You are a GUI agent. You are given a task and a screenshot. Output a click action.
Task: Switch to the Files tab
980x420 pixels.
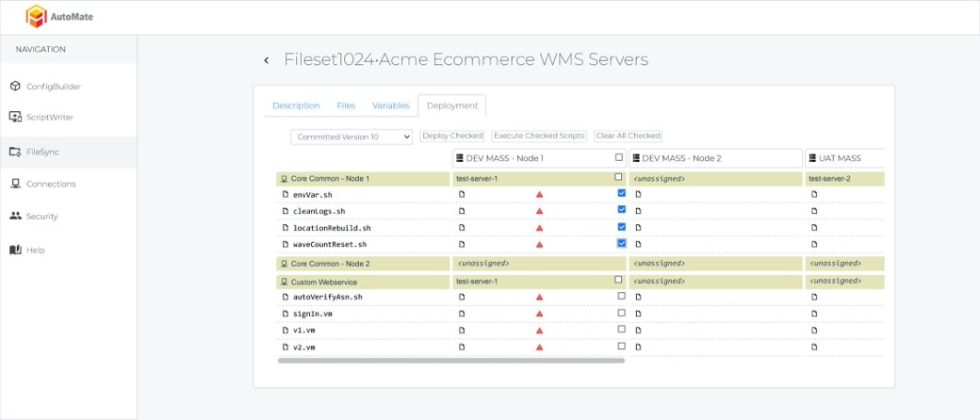tap(346, 105)
